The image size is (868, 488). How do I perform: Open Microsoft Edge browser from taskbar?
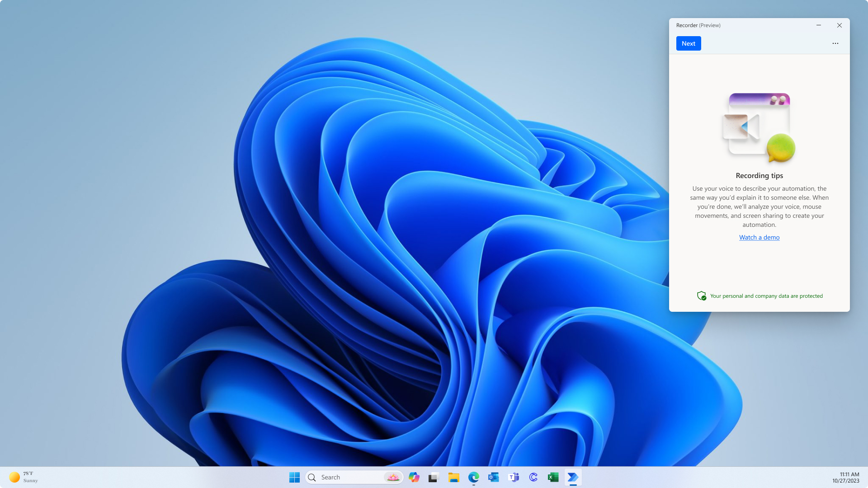tap(473, 477)
